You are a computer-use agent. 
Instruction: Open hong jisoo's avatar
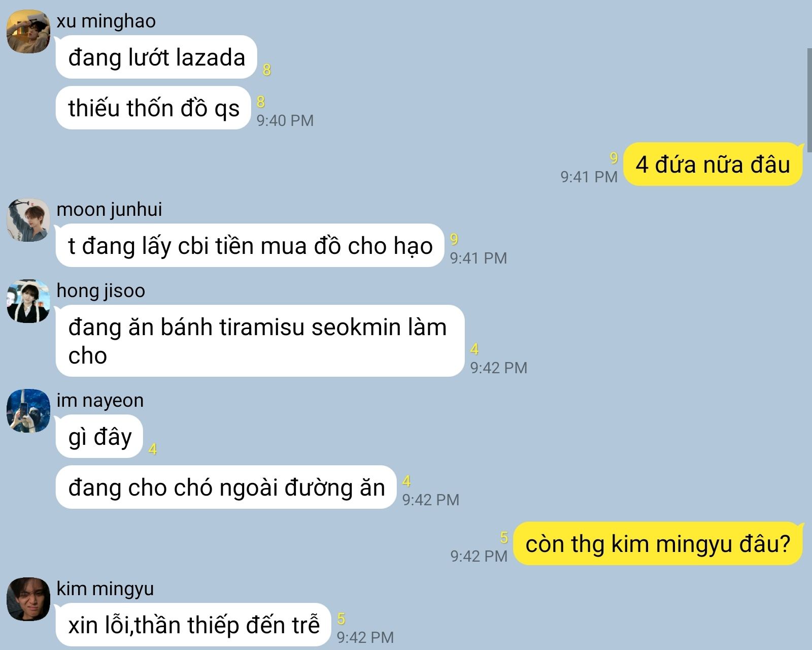28,301
